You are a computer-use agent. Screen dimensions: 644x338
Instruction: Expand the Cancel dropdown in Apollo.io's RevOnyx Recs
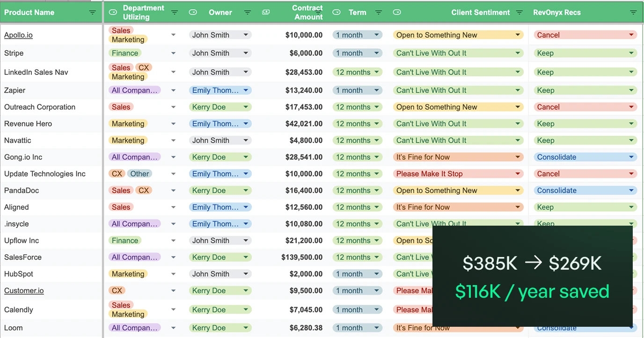coord(631,35)
